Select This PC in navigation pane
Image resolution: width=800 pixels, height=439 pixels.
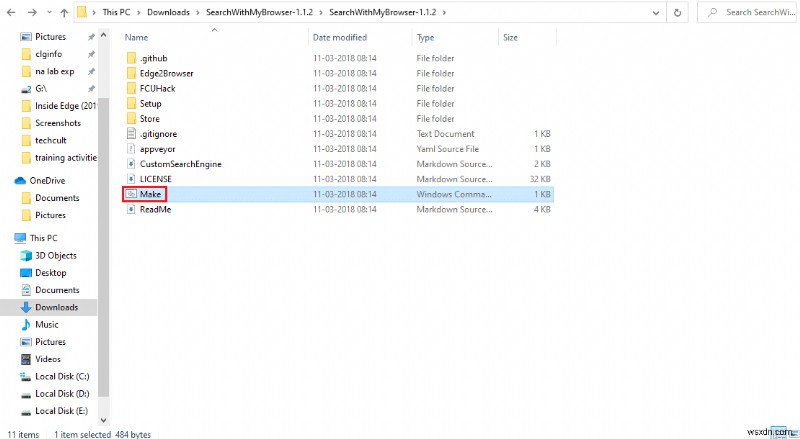43,238
